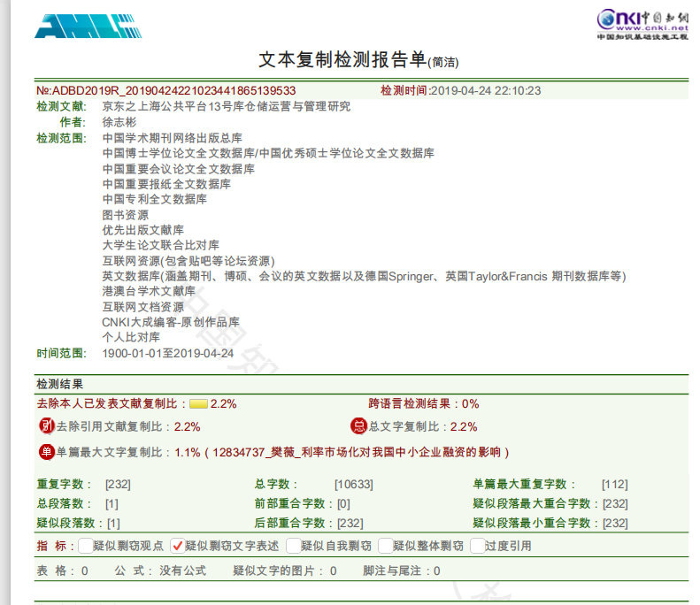Click 疑似段落最小重合字数 value [232]
This screenshot has height=605, width=700.
(x=615, y=523)
